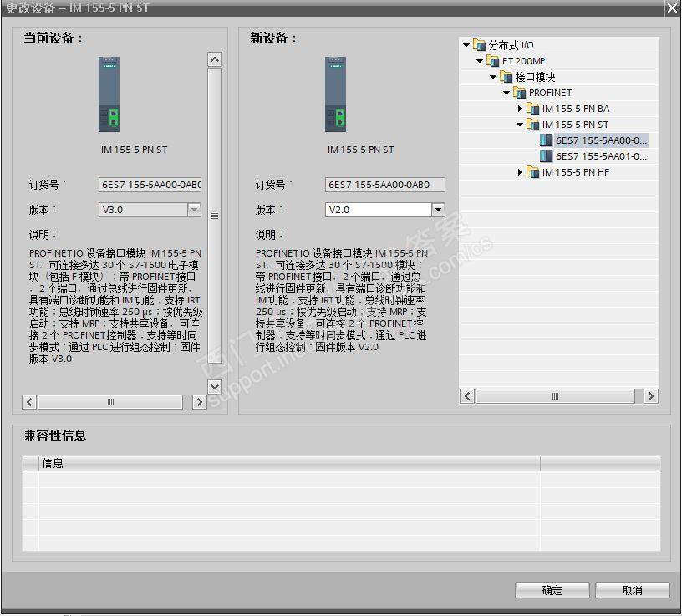
Task: Click the new device module image
Action: coord(335,94)
